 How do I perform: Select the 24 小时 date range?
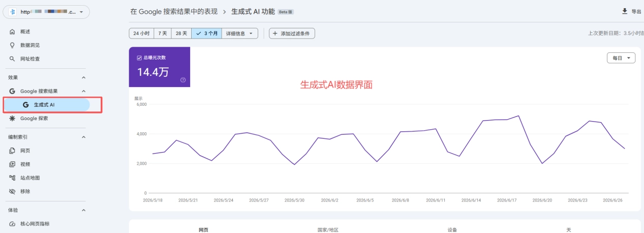tap(141, 34)
